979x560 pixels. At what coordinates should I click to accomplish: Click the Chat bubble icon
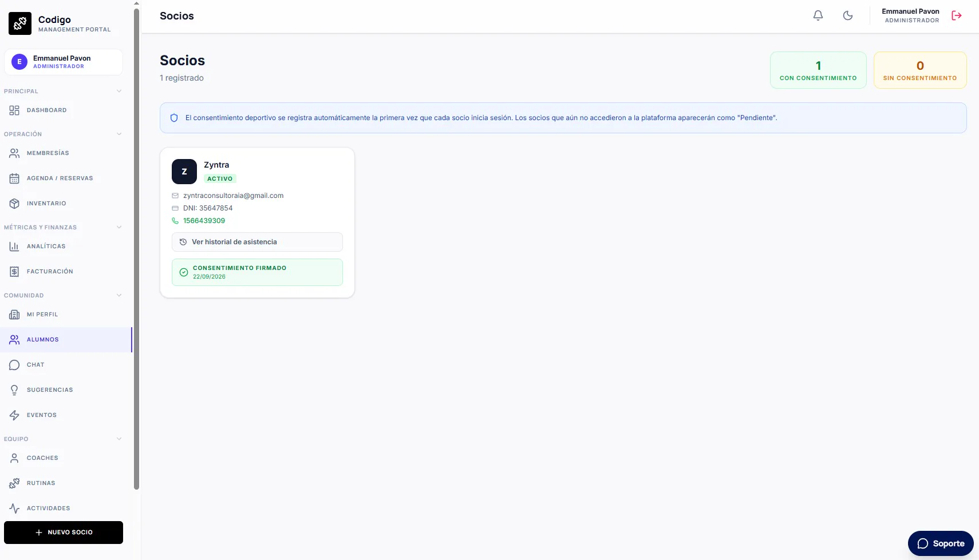tap(14, 365)
